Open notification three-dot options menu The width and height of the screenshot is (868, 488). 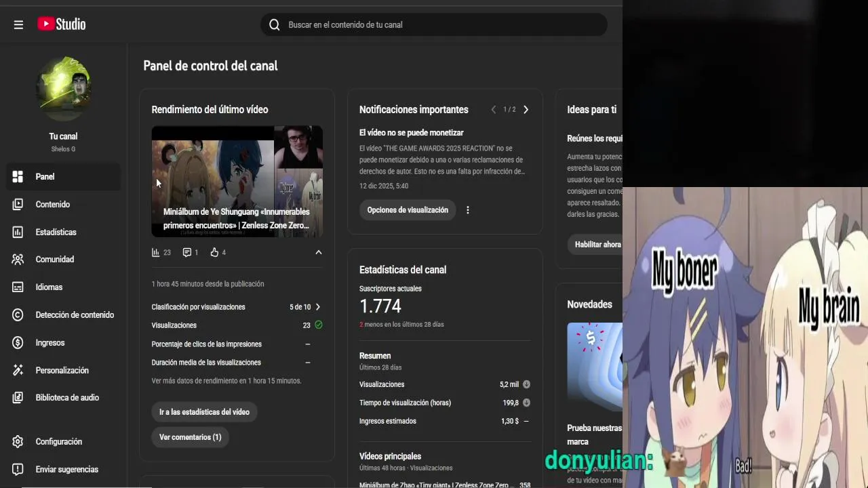click(468, 210)
